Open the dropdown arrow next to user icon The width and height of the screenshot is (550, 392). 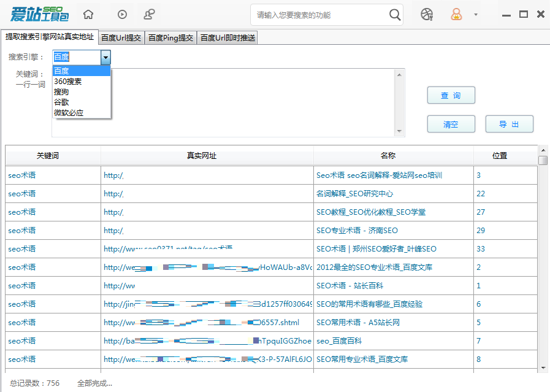[476, 13]
